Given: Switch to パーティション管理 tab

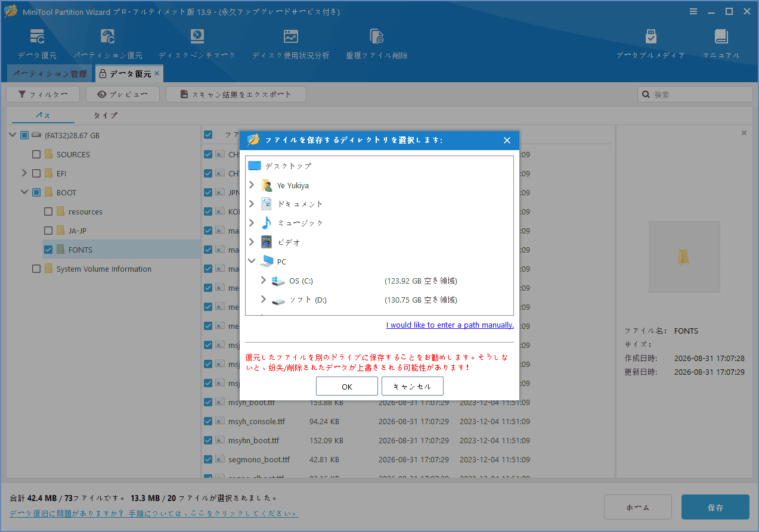Looking at the screenshot, I should [49, 74].
